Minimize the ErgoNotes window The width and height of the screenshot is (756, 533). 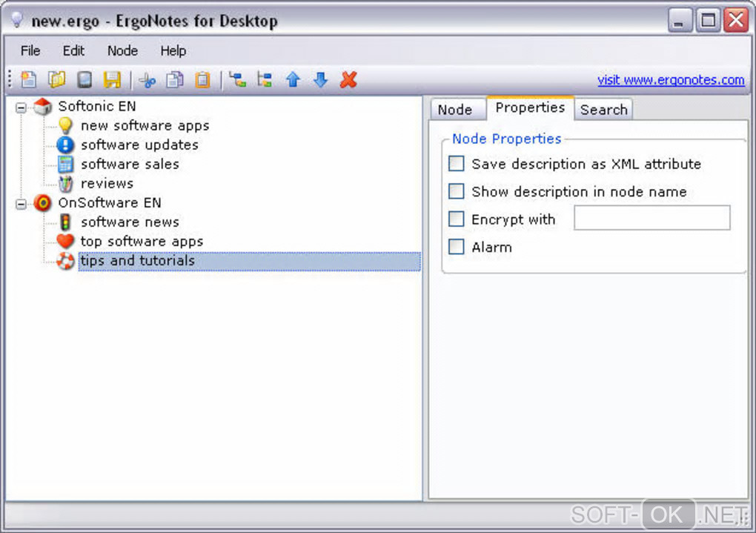[x=680, y=20]
